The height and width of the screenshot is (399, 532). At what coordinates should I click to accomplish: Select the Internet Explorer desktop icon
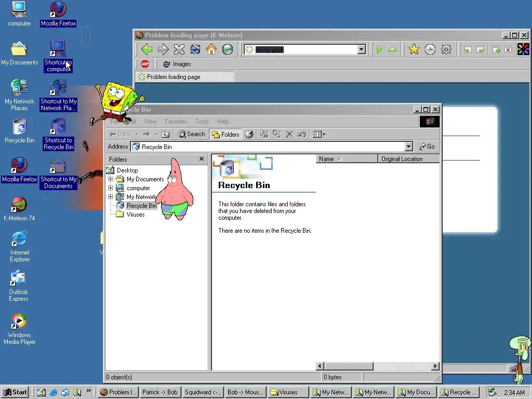(x=19, y=246)
